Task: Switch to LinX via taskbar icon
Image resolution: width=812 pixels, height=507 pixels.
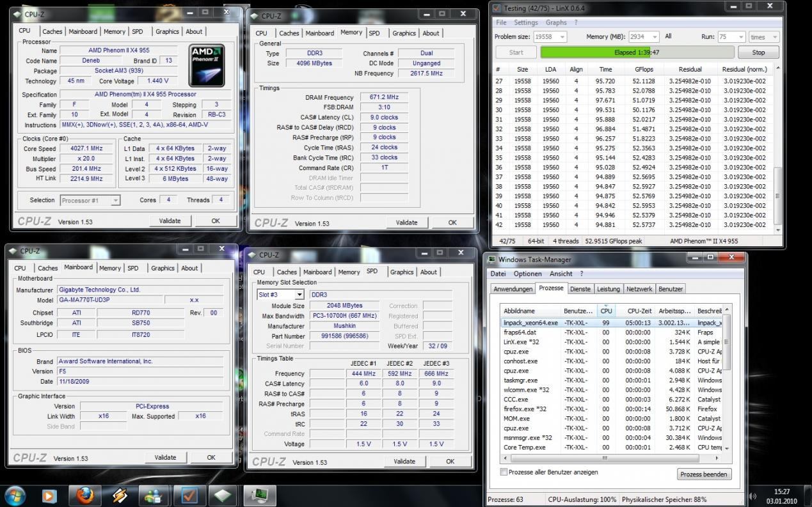Action: tap(189, 495)
